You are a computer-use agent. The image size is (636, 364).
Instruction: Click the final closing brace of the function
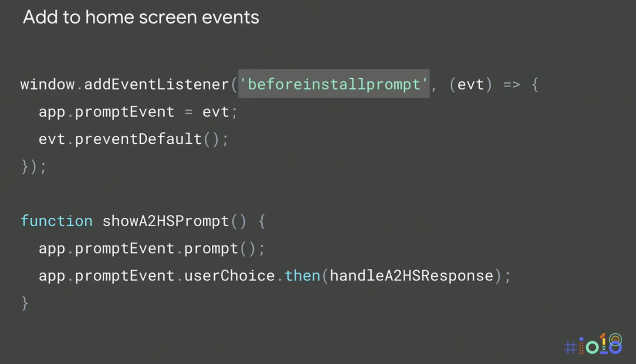pos(25,303)
